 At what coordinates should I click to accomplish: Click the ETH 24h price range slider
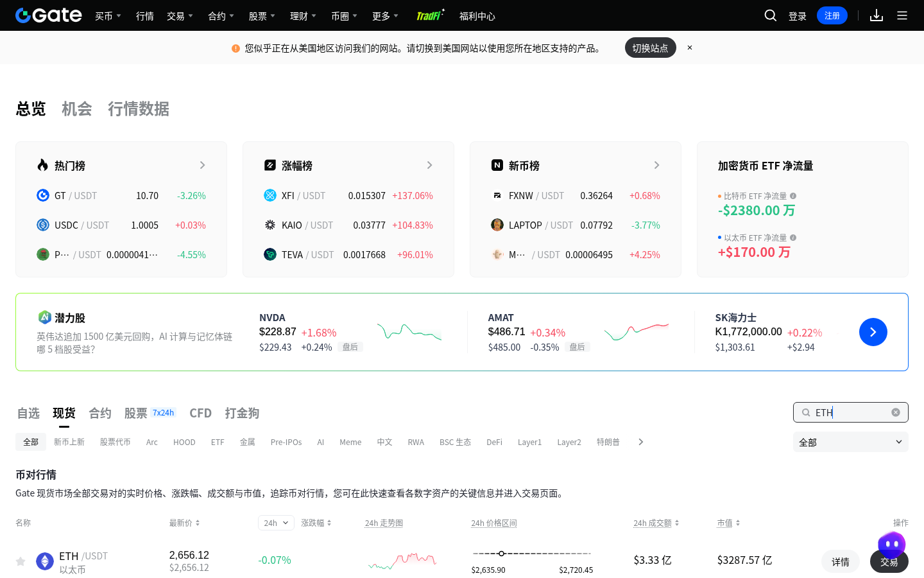(532, 553)
